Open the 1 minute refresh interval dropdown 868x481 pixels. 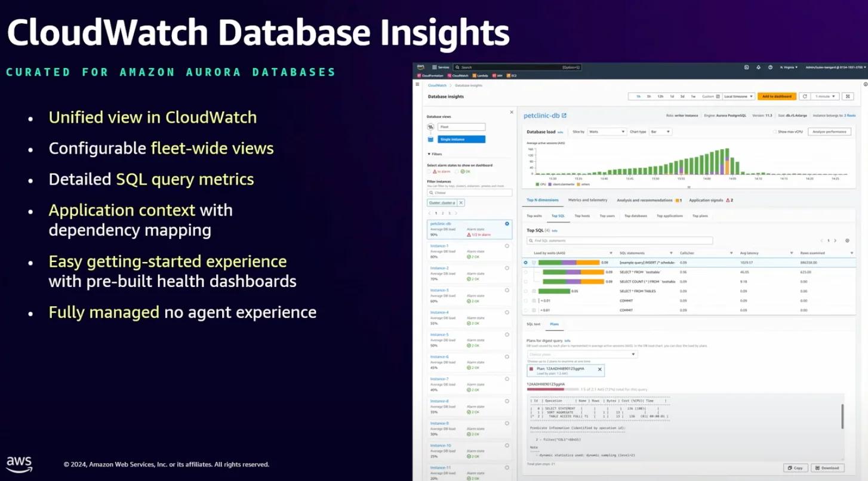[x=826, y=96]
